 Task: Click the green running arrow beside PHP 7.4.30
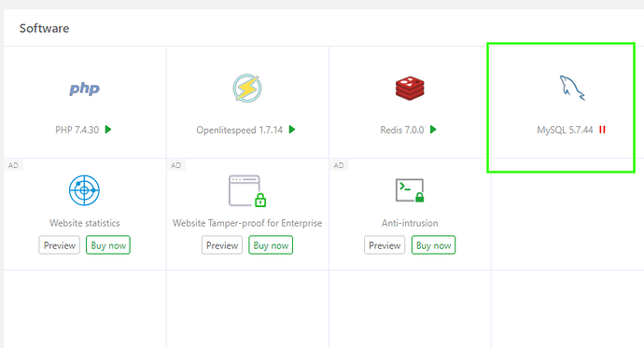click(x=108, y=130)
